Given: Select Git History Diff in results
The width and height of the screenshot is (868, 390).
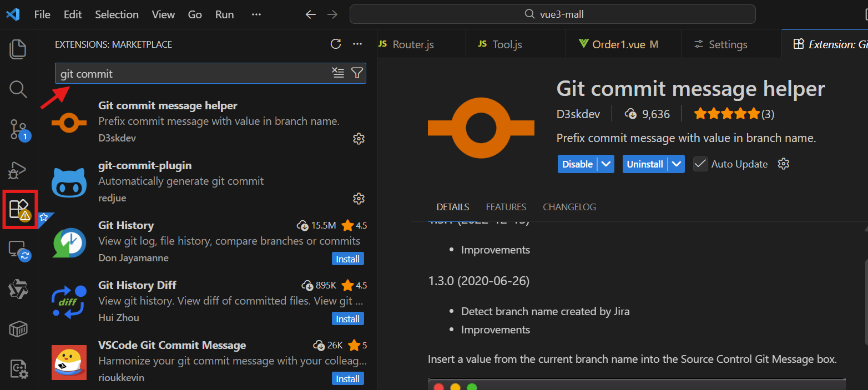Looking at the screenshot, I should (208, 302).
